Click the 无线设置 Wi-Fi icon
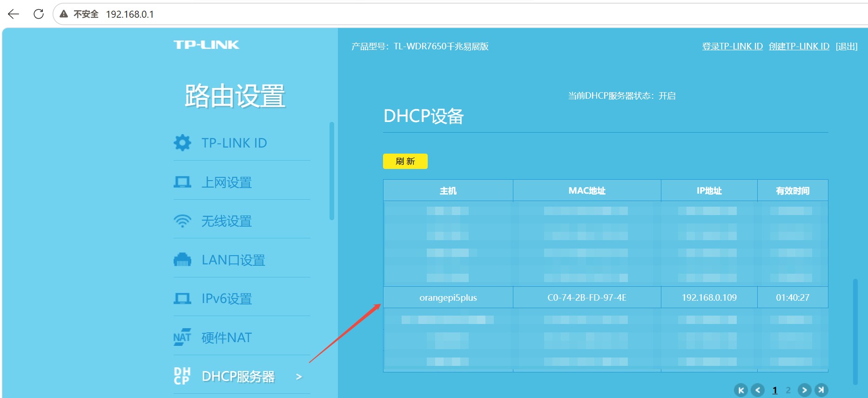 (182, 221)
